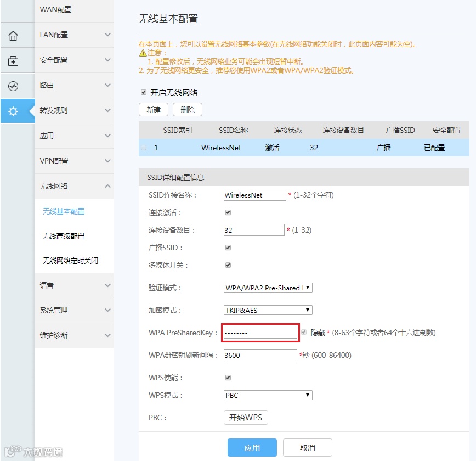The width and height of the screenshot is (476, 461).
Task: Click the 删除 button
Action: (188, 110)
